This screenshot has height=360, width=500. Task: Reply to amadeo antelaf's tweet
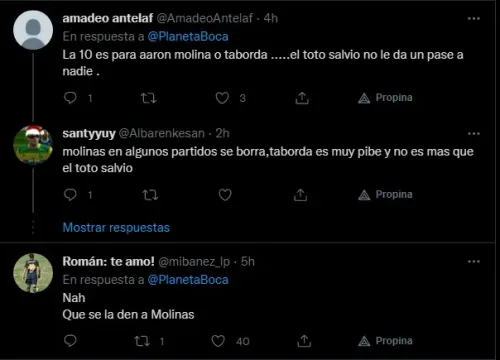(x=70, y=98)
